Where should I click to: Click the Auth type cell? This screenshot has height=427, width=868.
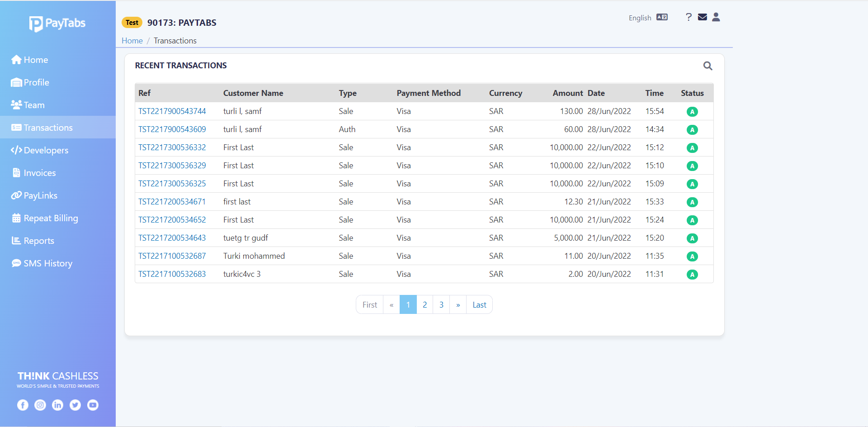click(x=347, y=129)
